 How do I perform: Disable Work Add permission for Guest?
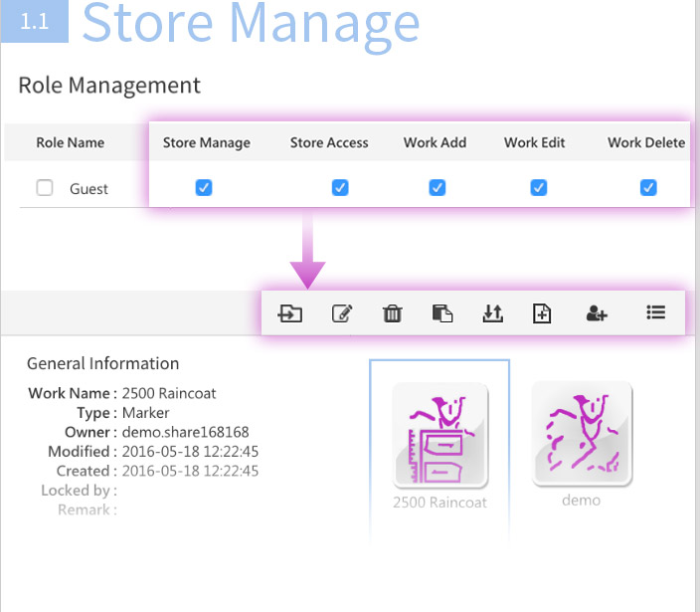(x=437, y=187)
